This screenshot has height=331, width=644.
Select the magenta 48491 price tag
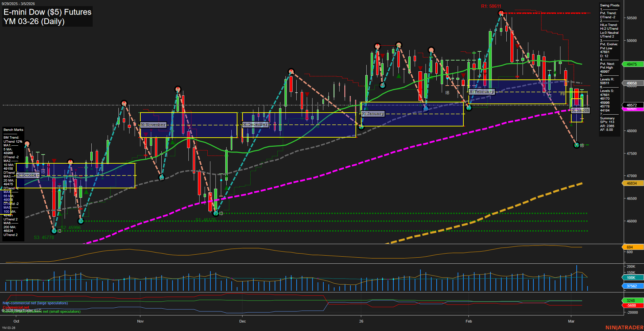coord(632,109)
